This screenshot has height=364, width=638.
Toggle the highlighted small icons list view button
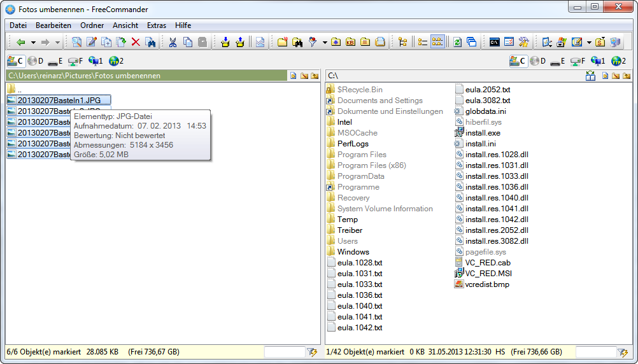point(437,43)
